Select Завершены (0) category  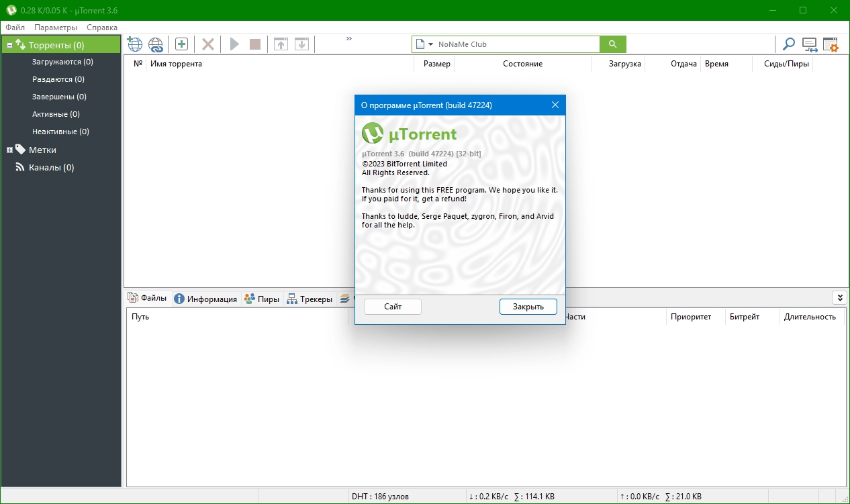point(59,97)
